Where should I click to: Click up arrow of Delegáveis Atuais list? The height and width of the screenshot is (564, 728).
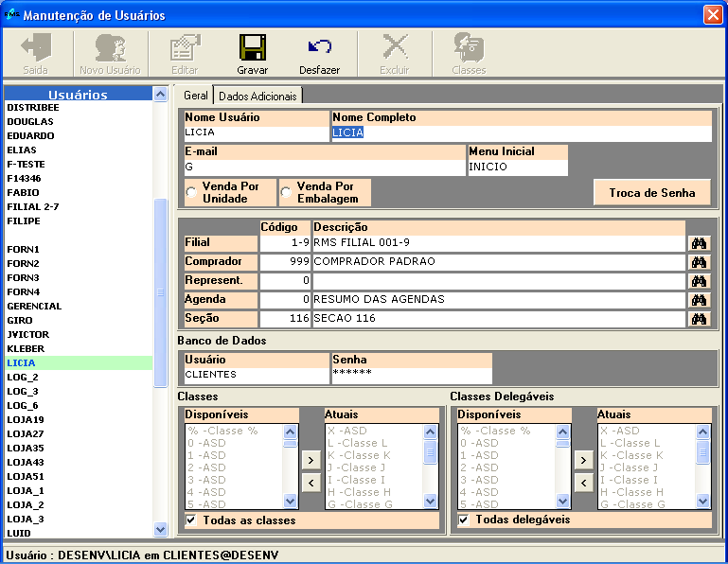point(703,432)
